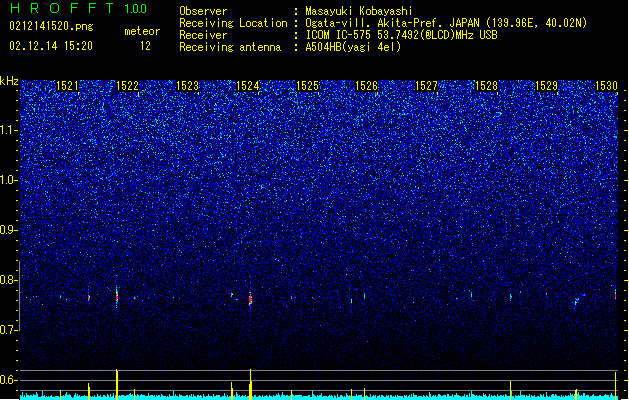Click the 1528 time axis label

(486, 86)
